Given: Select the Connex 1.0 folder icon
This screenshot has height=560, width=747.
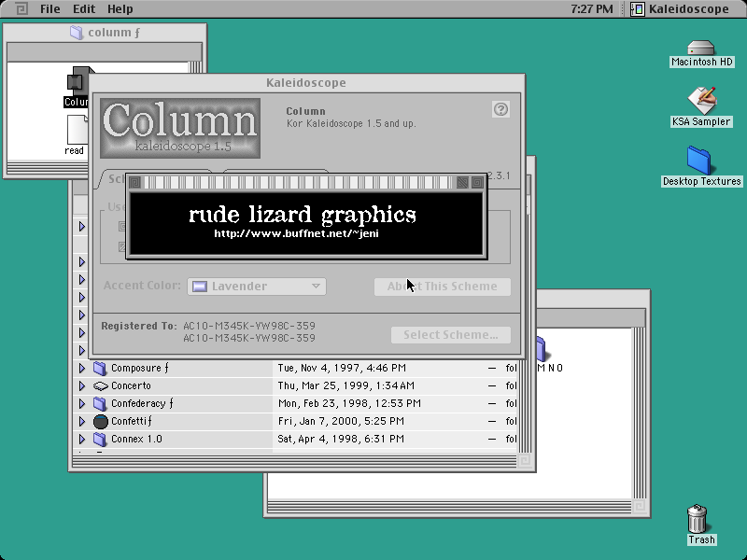Looking at the screenshot, I should tap(100, 439).
